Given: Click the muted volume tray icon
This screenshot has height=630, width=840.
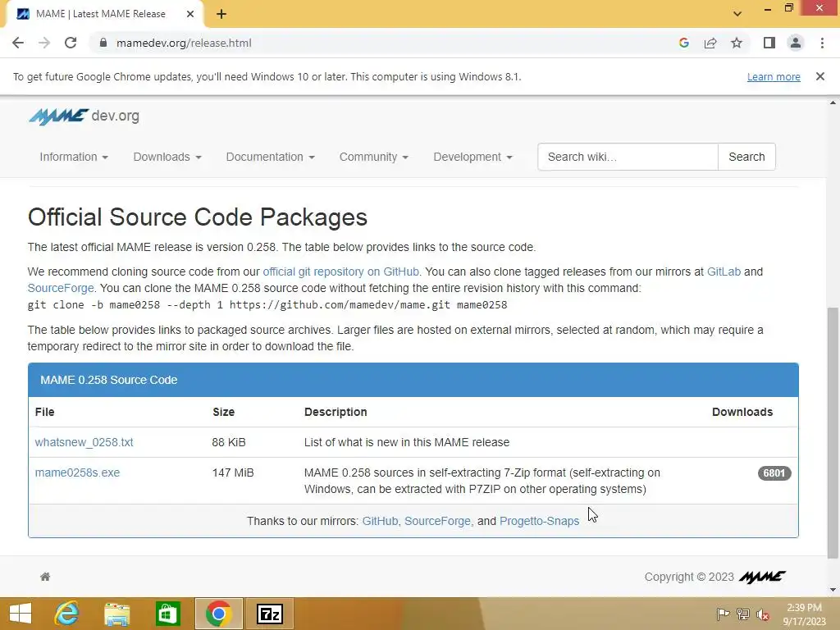Looking at the screenshot, I should coord(763,614).
